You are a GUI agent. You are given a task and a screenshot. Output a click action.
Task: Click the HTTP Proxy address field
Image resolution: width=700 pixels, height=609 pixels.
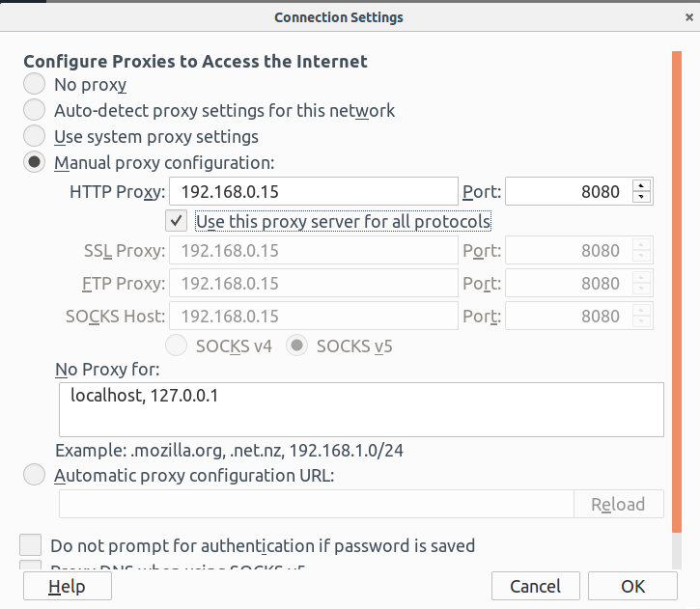pyautogui.click(x=314, y=191)
